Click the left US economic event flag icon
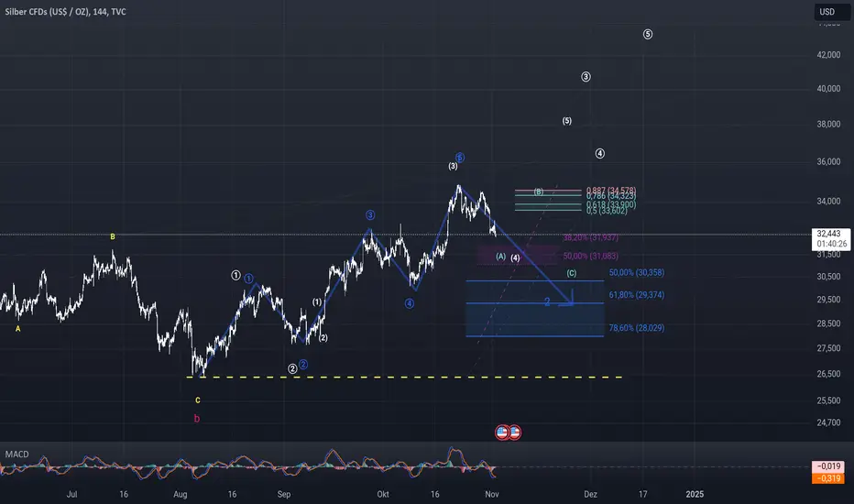 pyautogui.click(x=501, y=433)
